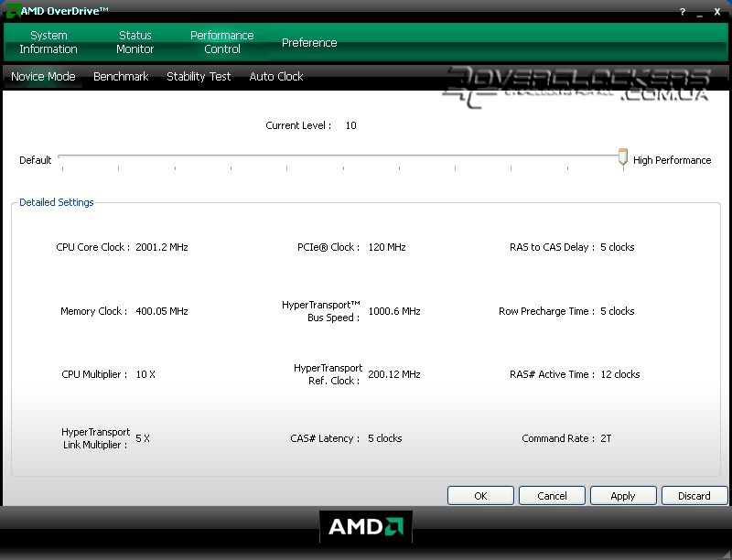Click the Row Precharge Time label
This screenshot has height=560, width=732.
(546, 311)
